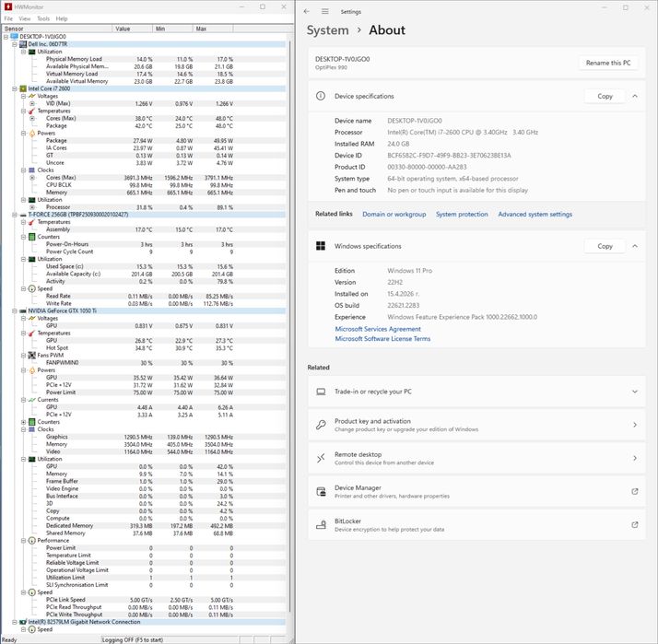Click the Value column header
Screen dimensions: 658x644
pos(132,29)
